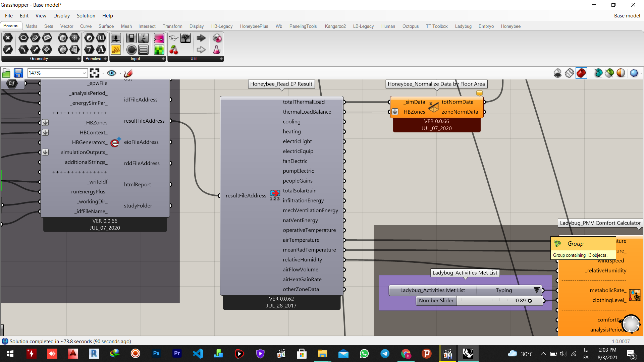Add the Boolean Toggle input component
Viewport: 644px width, 362px height.
click(x=131, y=38)
